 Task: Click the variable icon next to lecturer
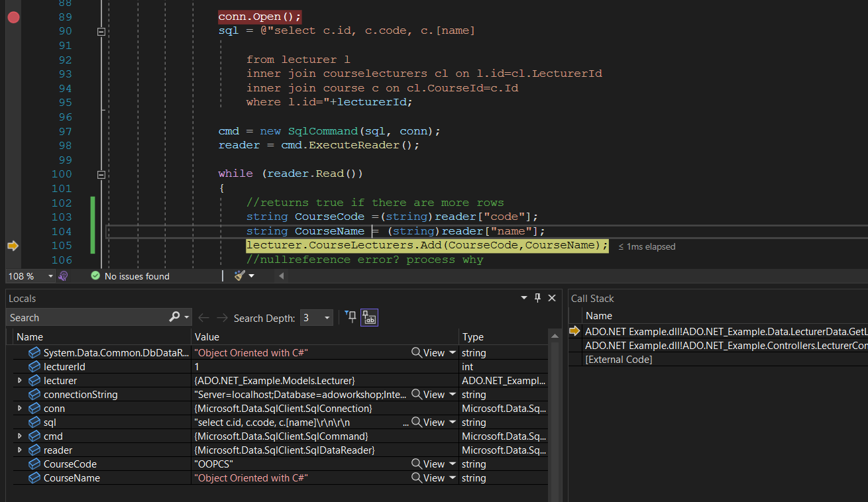click(x=34, y=381)
